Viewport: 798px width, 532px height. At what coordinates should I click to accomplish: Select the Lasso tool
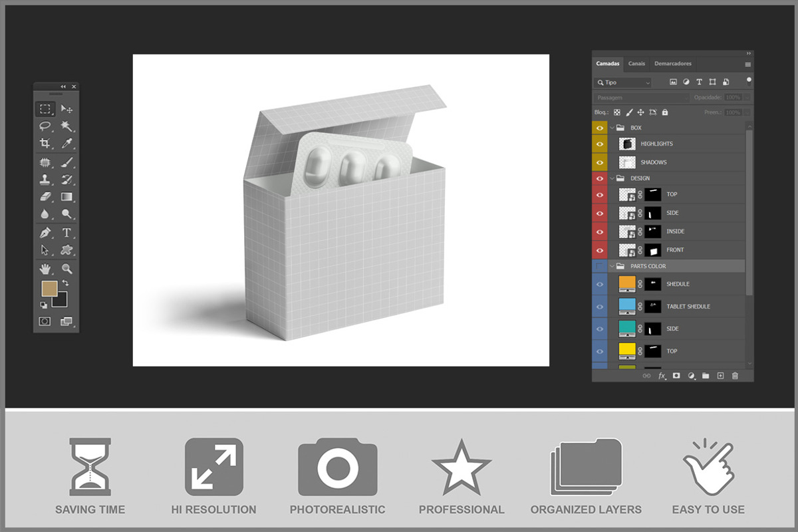[x=45, y=126]
